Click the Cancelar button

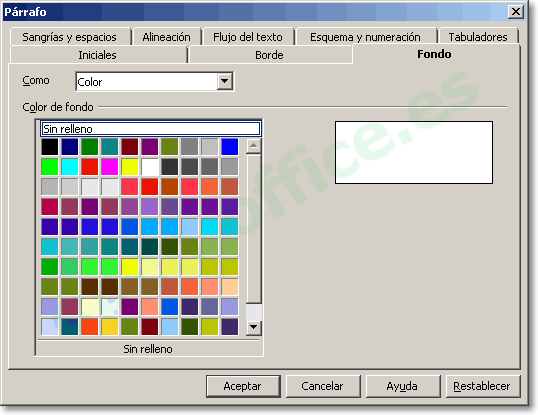point(323,386)
